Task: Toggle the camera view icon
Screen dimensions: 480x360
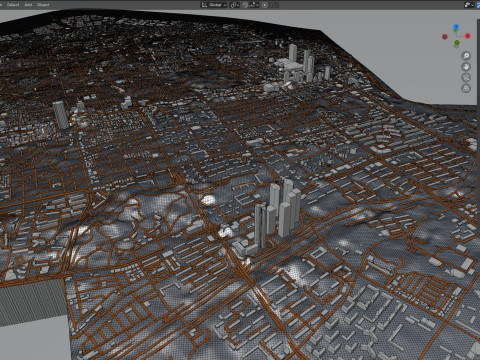Action: coord(466,78)
